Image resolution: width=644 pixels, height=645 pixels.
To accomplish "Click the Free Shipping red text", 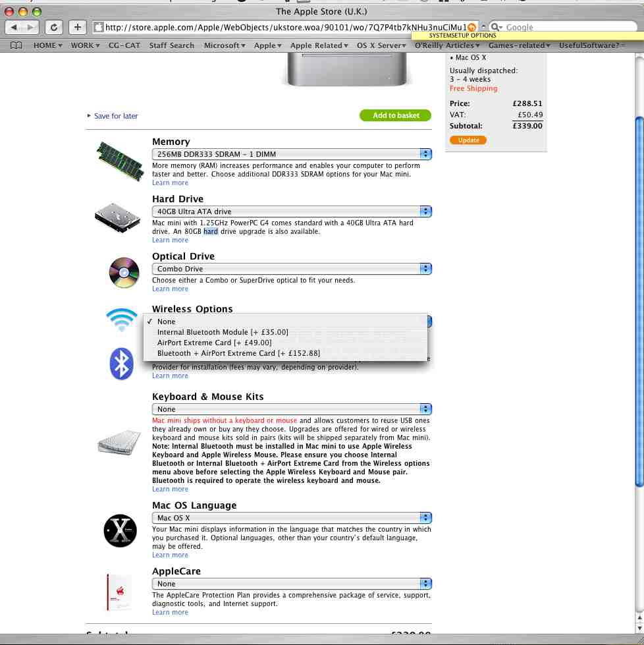I will tap(473, 88).
